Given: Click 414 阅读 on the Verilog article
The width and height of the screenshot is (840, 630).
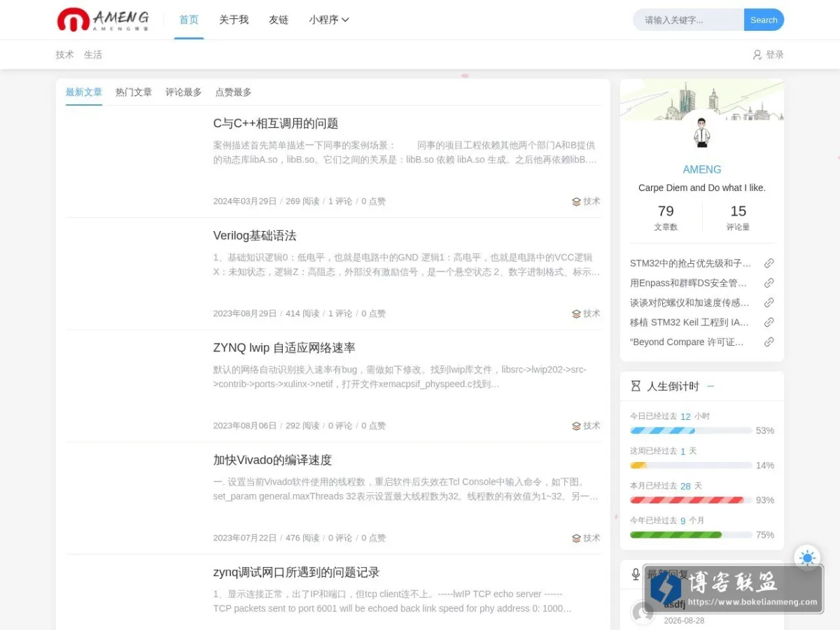Looking at the screenshot, I should [x=302, y=314].
